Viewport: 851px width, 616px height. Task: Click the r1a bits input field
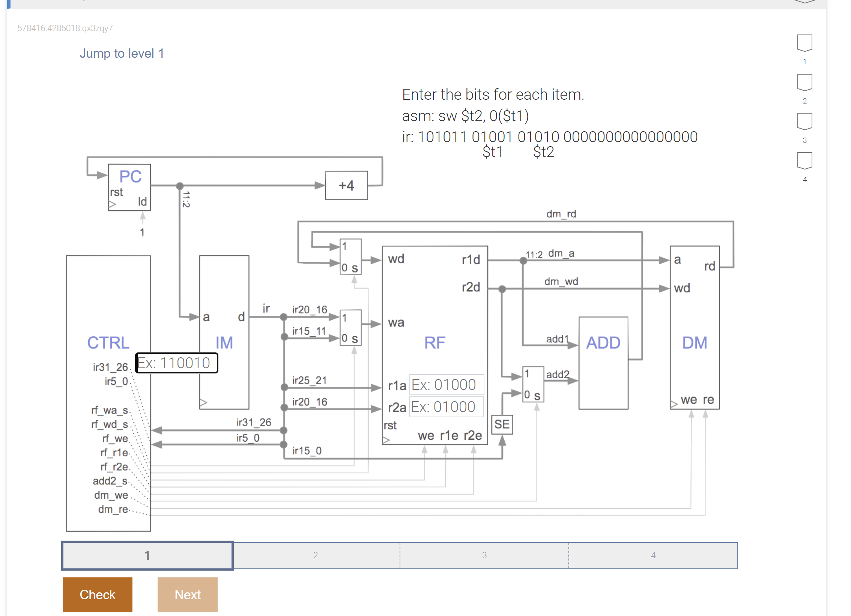(x=446, y=385)
